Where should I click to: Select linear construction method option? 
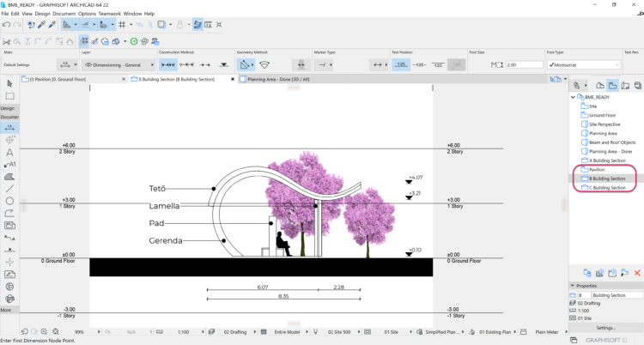169,64
